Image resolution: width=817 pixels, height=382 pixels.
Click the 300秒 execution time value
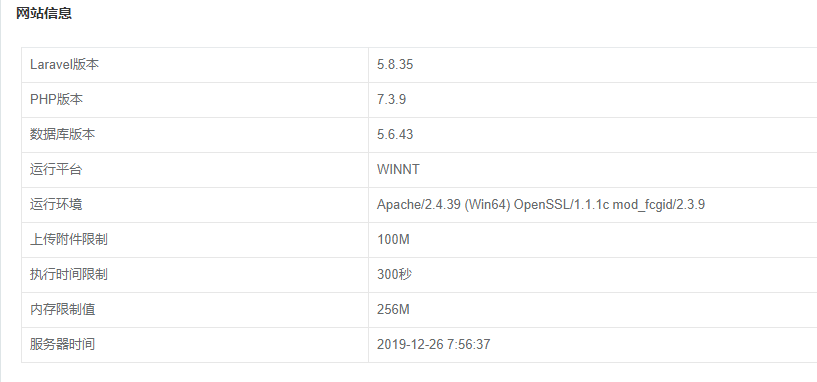coord(394,274)
